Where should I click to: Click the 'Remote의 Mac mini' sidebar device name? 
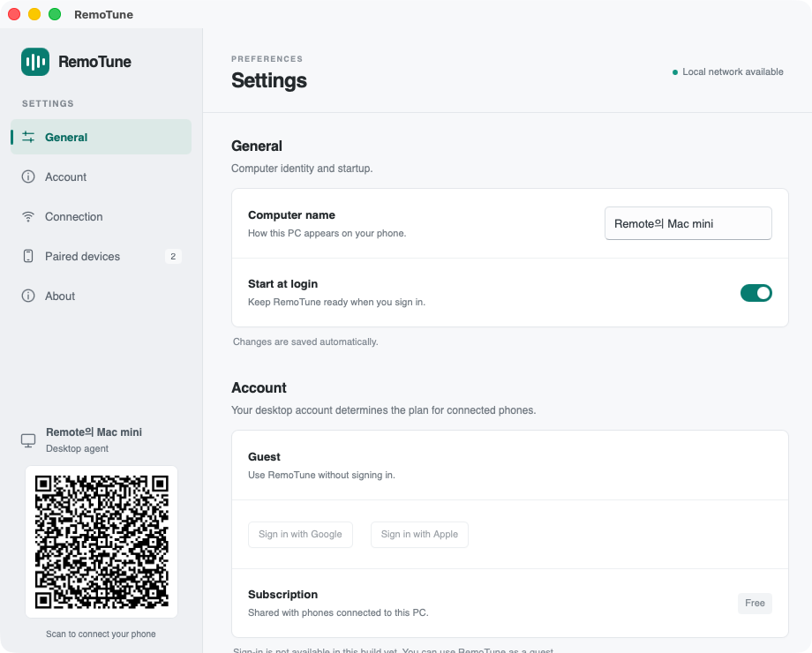[94, 432]
